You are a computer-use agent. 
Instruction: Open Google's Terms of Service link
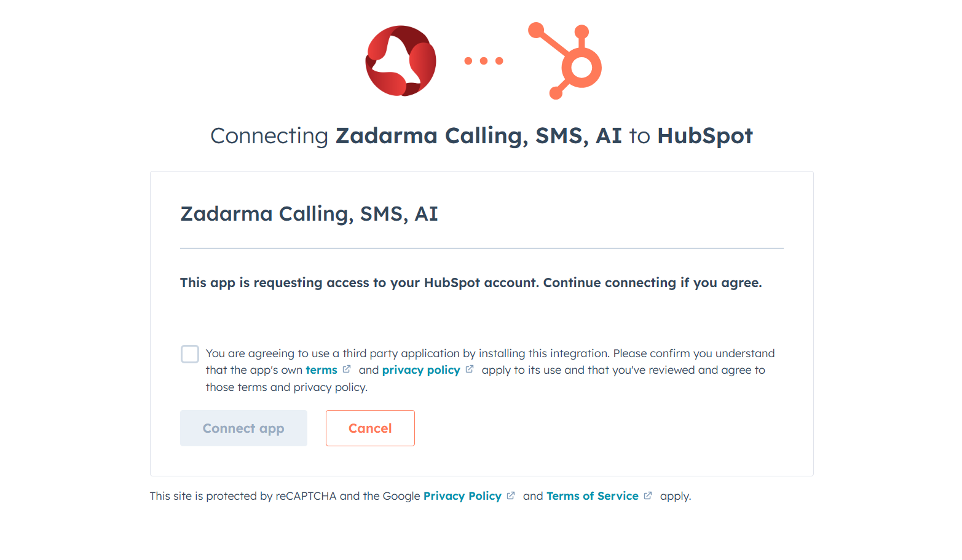[x=592, y=495]
